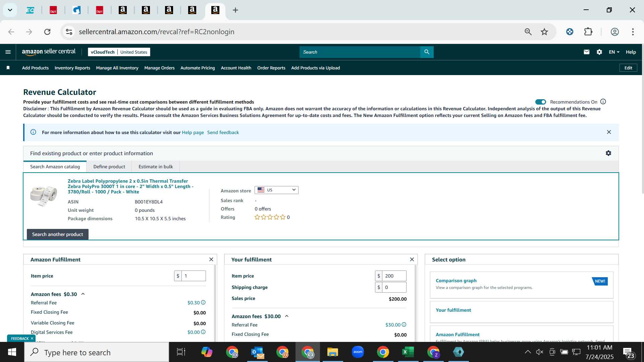Open the browser extensions puzzle icon

click(588, 32)
